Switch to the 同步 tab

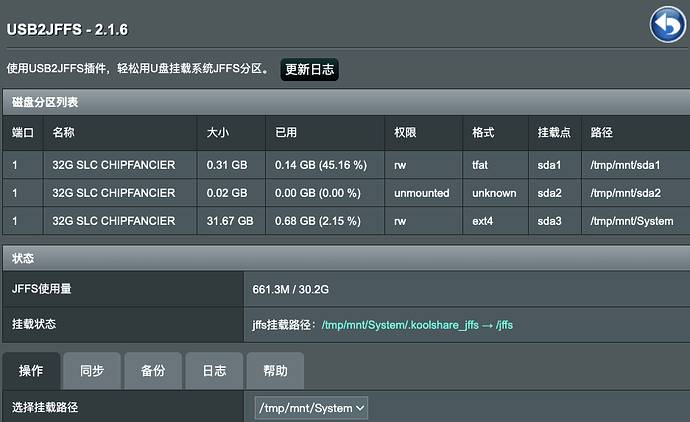(x=92, y=371)
